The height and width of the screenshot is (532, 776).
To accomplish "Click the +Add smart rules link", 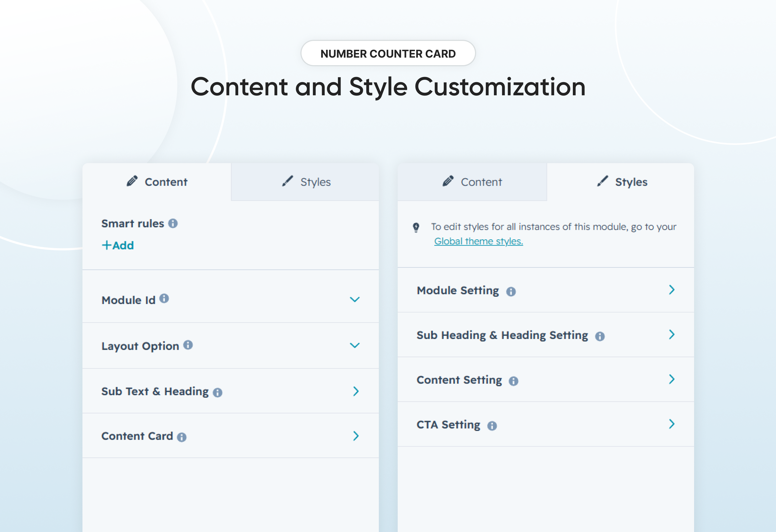I will [x=117, y=246].
